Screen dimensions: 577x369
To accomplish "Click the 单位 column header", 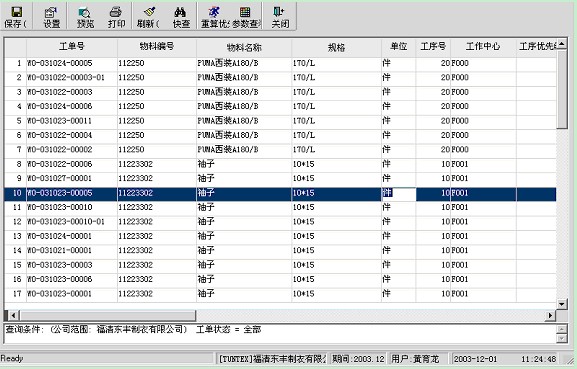I will (x=399, y=47).
